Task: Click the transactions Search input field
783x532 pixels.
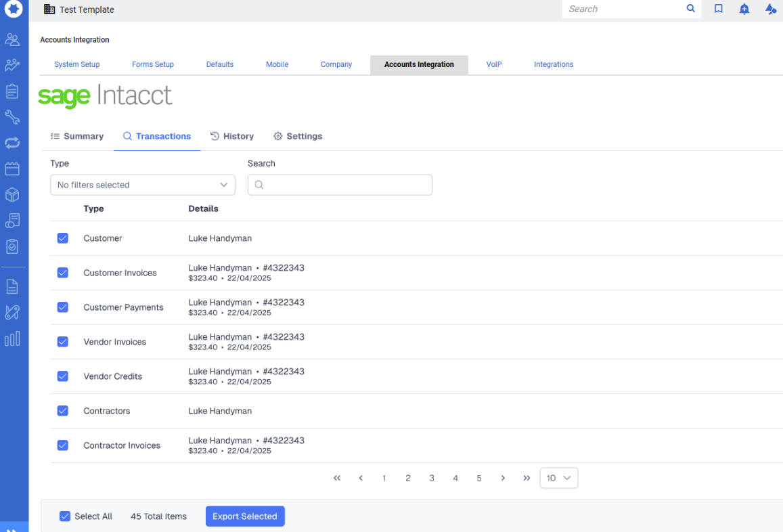Action: 340,185
